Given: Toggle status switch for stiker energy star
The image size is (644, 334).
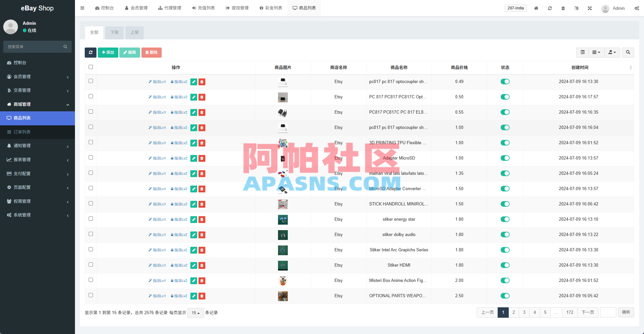Looking at the screenshot, I should (505, 219).
